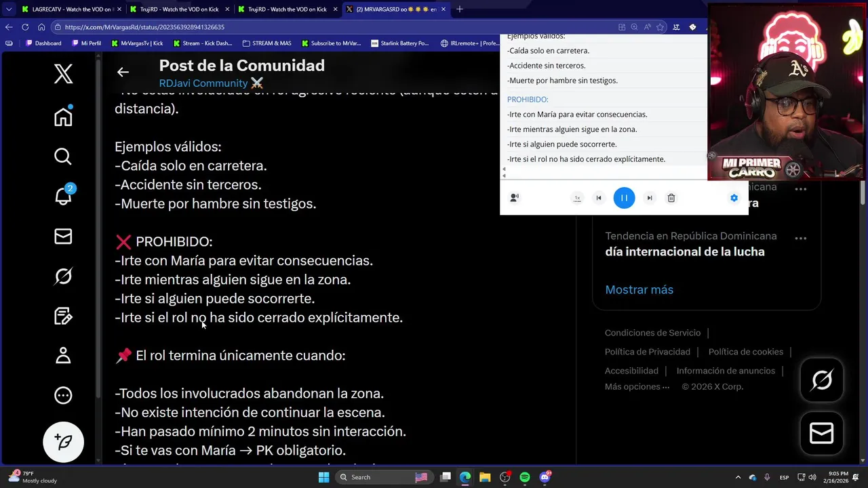868x488 pixels.
Task: Expand Más opciones footer menu
Action: click(x=637, y=386)
